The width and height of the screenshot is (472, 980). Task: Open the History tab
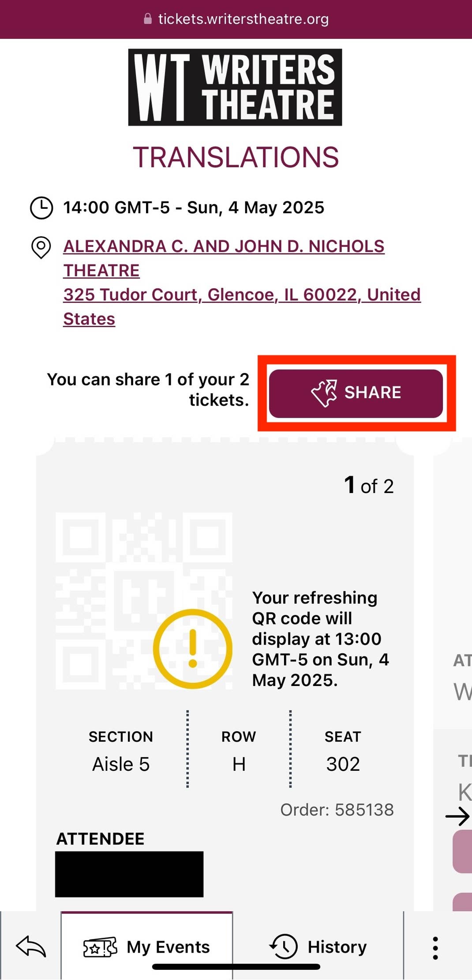click(x=318, y=947)
